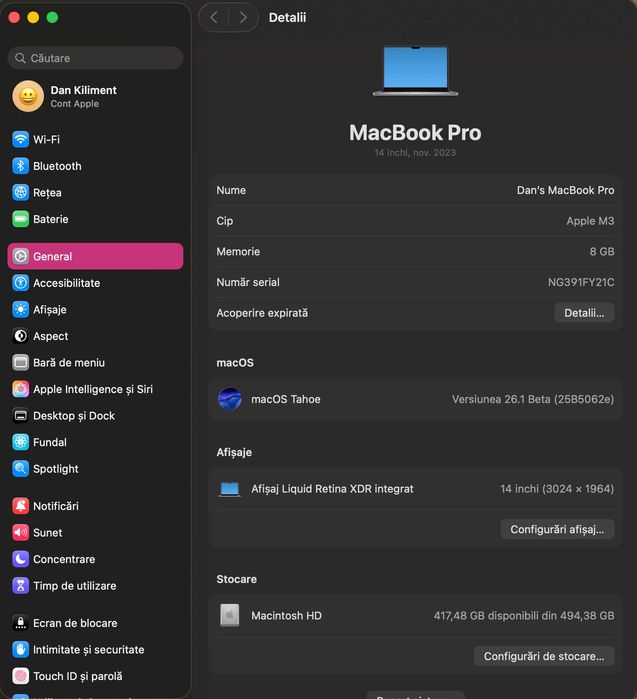
Task: Open the Wi-Fi settings pane
Action: tap(95, 140)
